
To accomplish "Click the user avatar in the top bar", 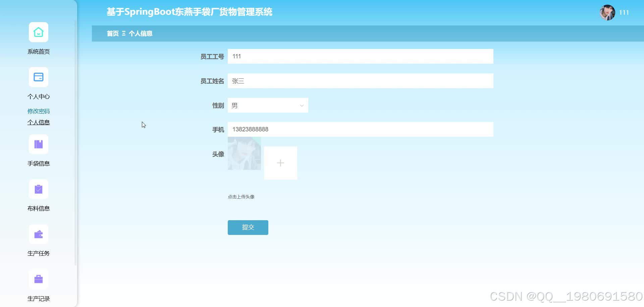I will [x=607, y=13].
